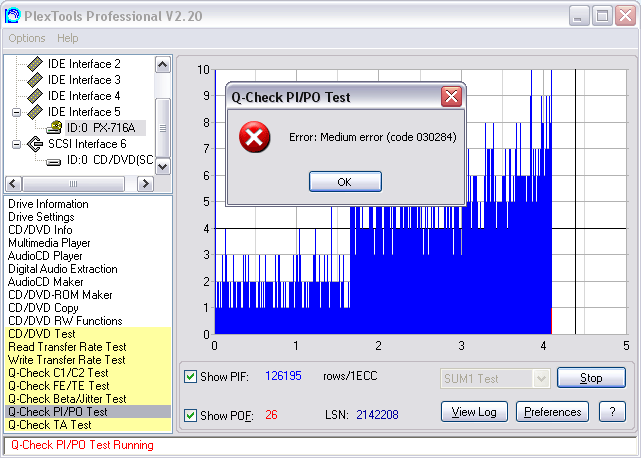641x458 pixels.
Task: Click the red error icon in dialog
Action: pyautogui.click(x=254, y=137)
